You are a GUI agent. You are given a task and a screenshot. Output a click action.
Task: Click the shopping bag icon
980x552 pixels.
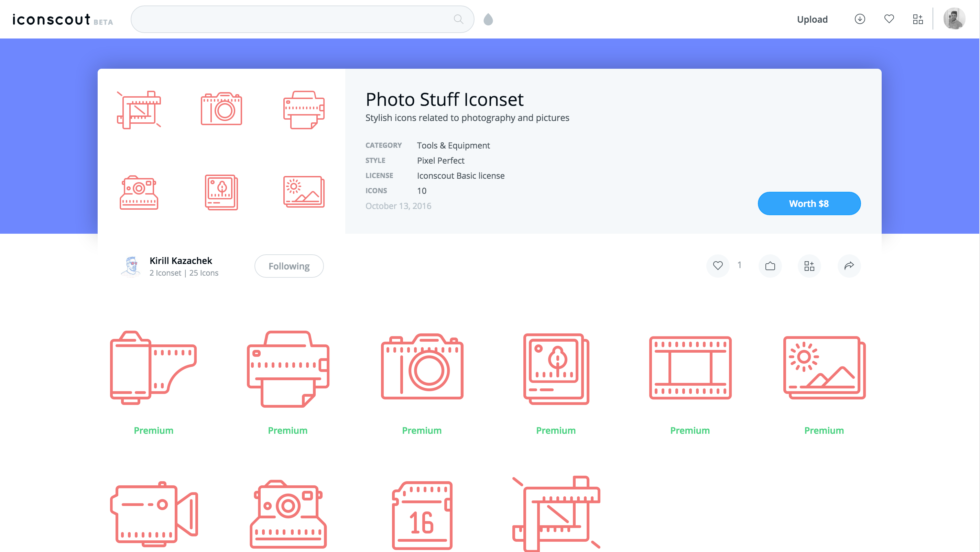[770, 266]
